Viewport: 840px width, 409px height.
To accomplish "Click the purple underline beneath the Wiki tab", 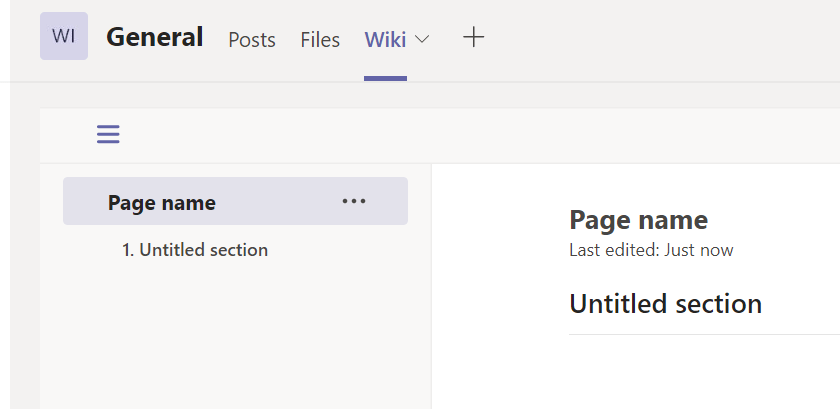I will pos(385,77).
